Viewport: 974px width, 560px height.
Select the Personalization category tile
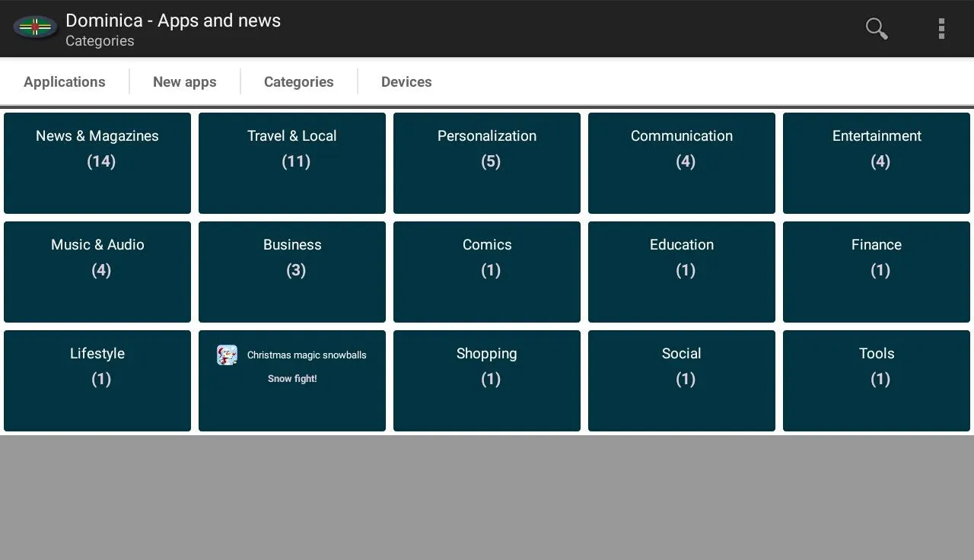[487, 163]
